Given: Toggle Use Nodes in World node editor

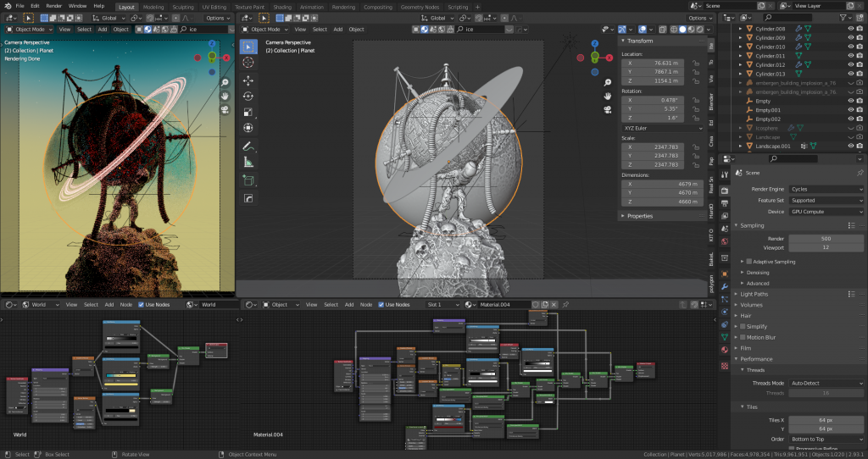Looking at the screenshot, I should click(142, 305).
